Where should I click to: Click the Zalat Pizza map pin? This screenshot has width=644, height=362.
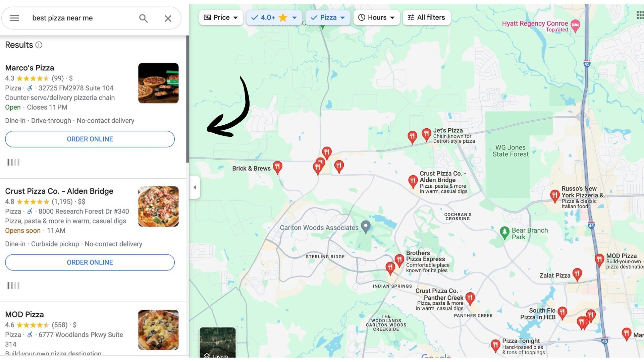click(x=577, y=274)
